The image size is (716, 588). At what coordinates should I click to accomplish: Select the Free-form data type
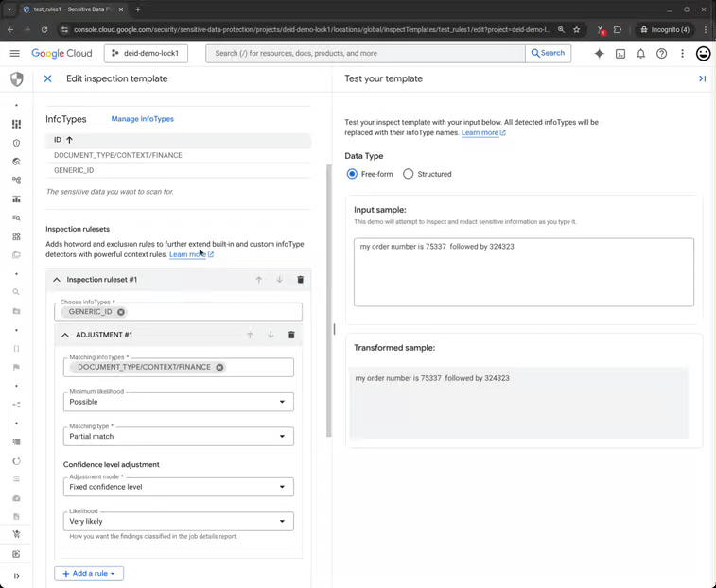tap(353, 174)
